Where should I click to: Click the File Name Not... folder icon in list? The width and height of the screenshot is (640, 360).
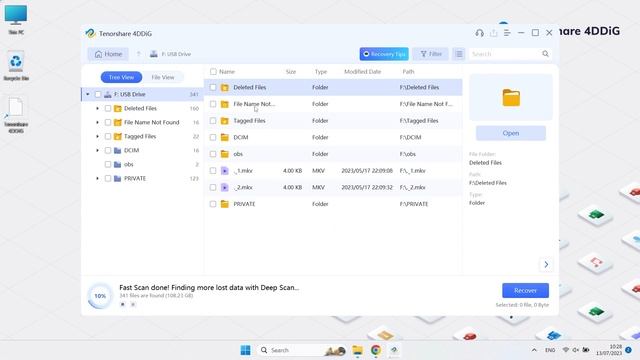(x=224, y=104)
